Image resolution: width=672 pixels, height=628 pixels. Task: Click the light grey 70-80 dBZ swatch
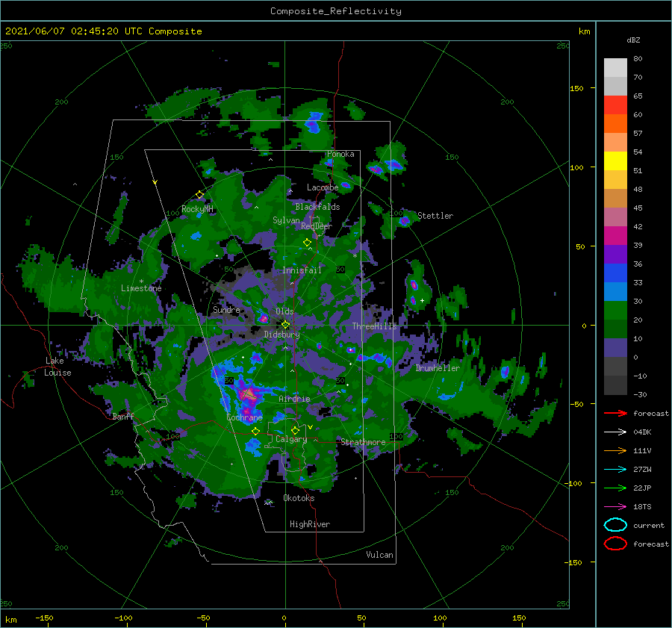click(x=615, y=67)
